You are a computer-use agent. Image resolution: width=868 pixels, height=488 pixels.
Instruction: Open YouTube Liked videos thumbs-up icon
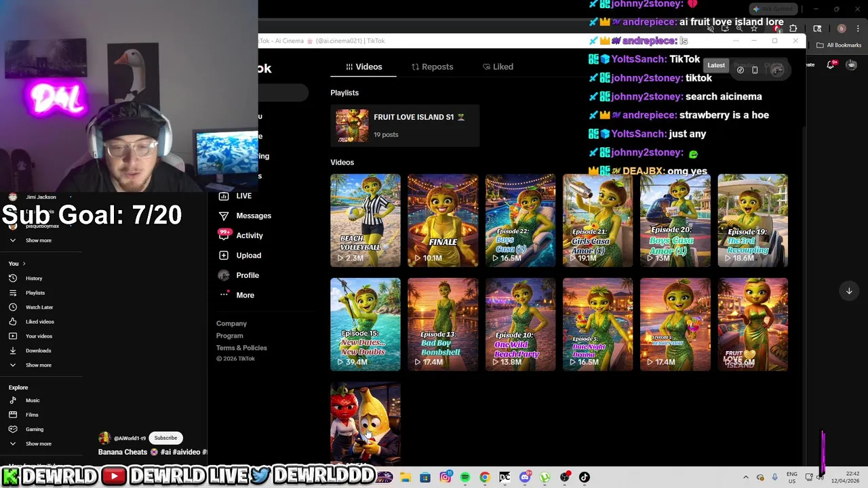tap(13, 322)
